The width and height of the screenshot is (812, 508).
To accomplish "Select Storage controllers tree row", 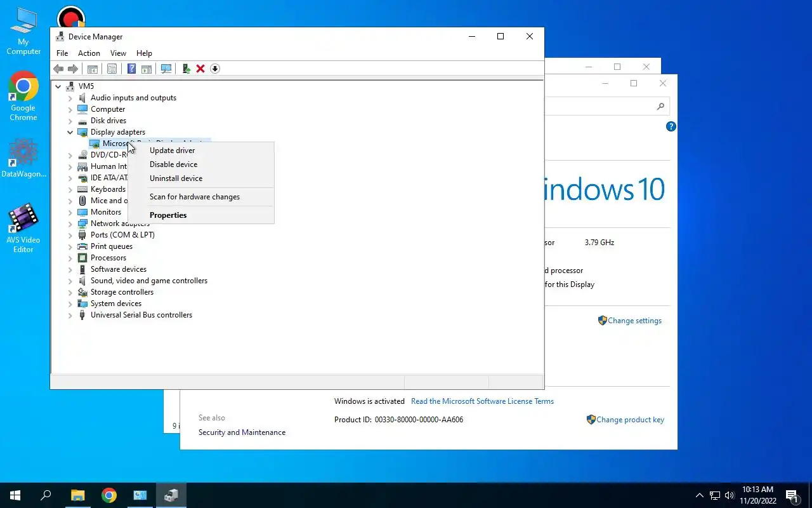I will tap(122, 292).
